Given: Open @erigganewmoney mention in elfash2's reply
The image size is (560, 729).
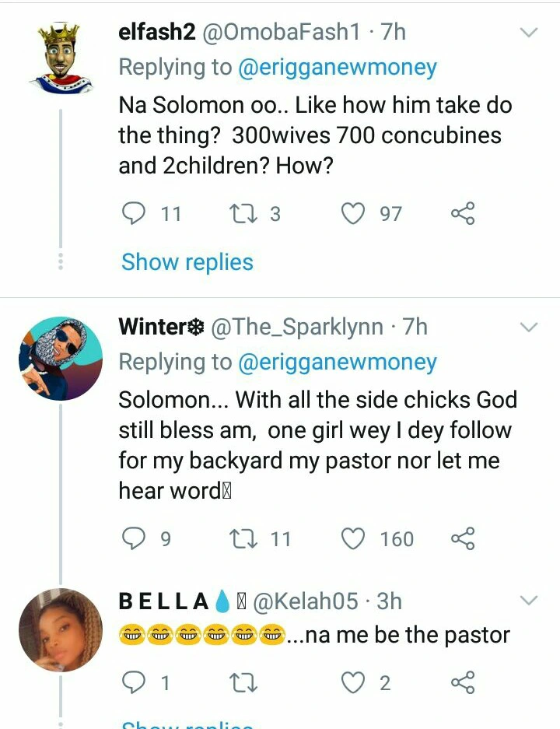Looking at the screenshot, I should pos(337,68).
